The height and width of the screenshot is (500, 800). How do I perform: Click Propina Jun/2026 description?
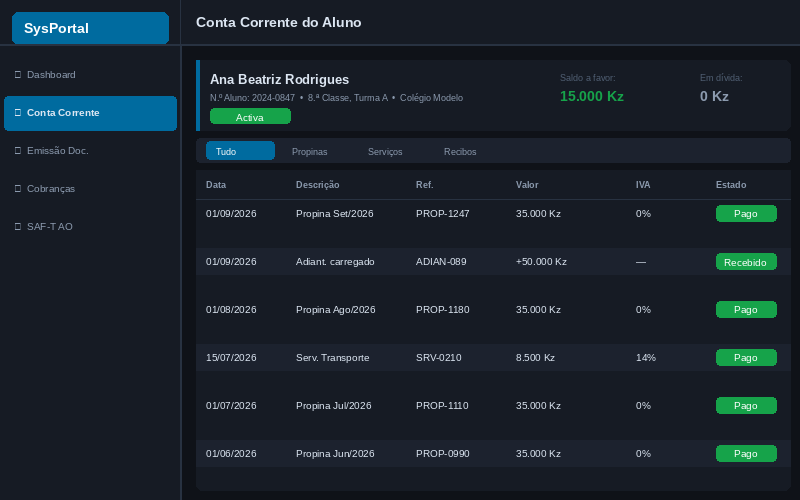(x=335, y=454)
